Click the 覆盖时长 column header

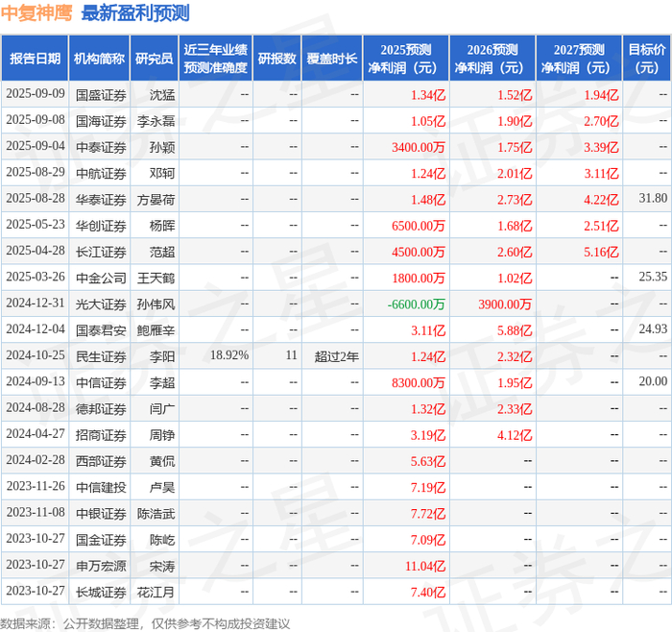(332, 59)
